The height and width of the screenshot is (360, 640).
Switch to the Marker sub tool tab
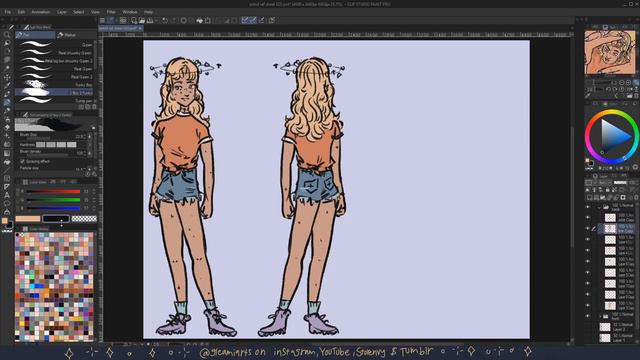coord(76,35)
